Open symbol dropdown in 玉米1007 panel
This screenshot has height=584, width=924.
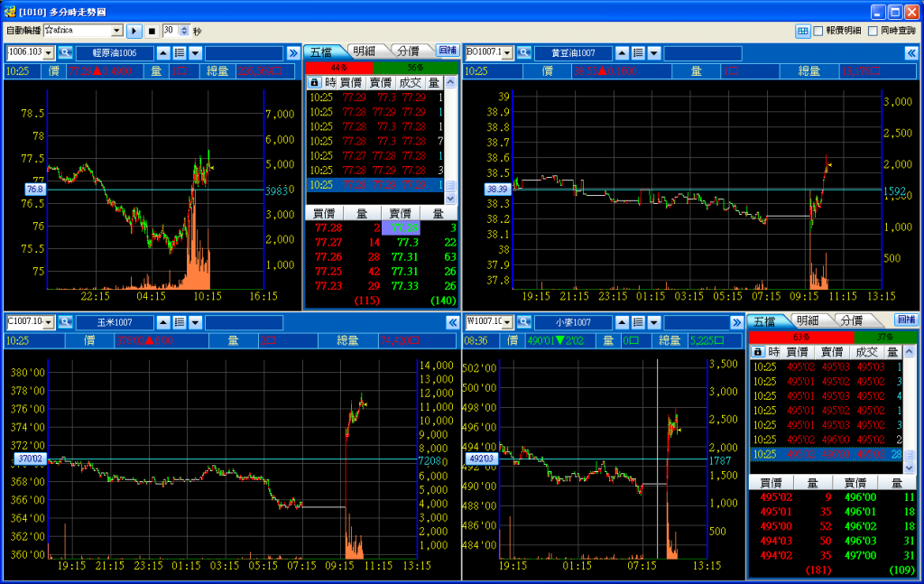tap(49, 322)
